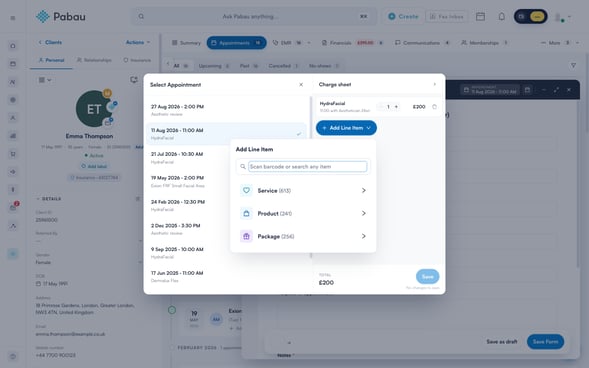Open the Service line item category
Image resolution: width=589 pixels, height=368 pixels.
(303, 190)
